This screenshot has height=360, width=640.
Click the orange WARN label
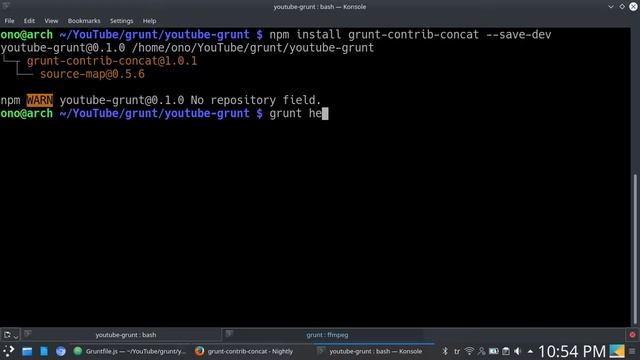40,100
